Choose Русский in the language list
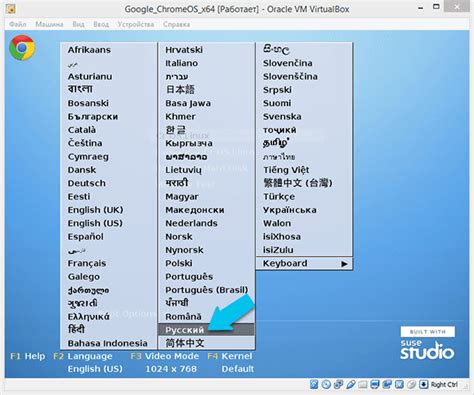Screen dimensions: 474x395 (206, 330)
